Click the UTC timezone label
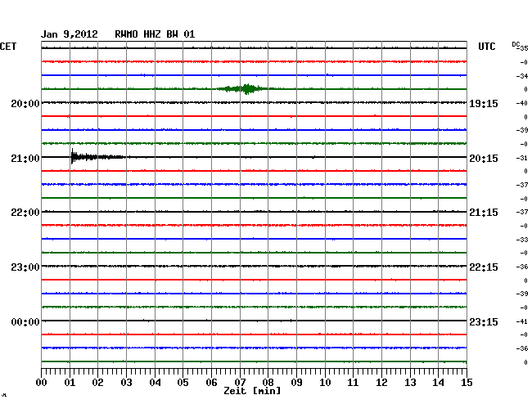Image resolution: width=532 pixels, height=404 pixels. pyautogui.click(x=486, y=47)
